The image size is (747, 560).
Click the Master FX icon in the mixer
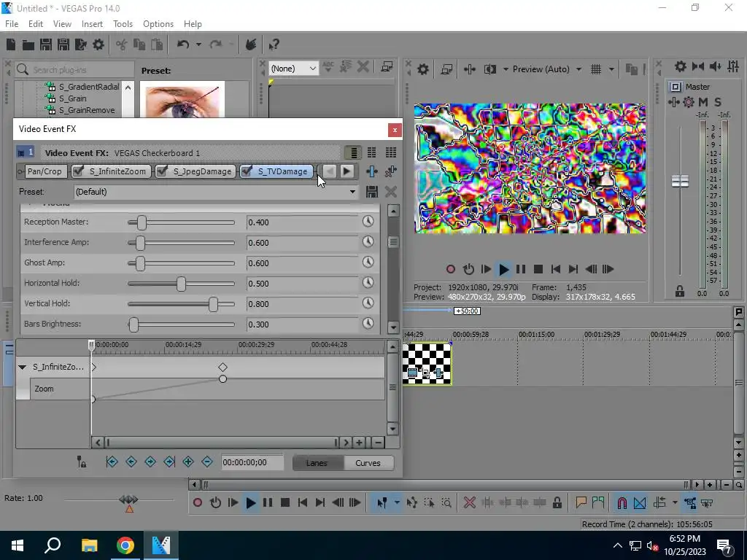673,102
